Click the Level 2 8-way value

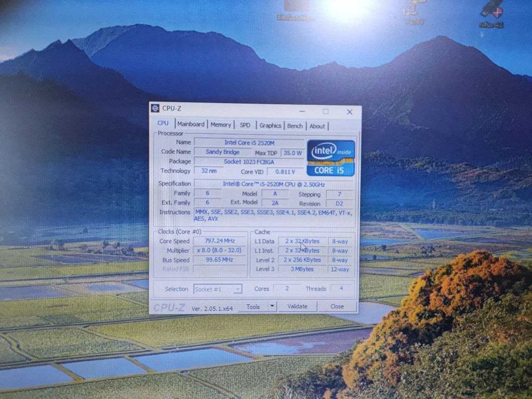pos(340,260)
